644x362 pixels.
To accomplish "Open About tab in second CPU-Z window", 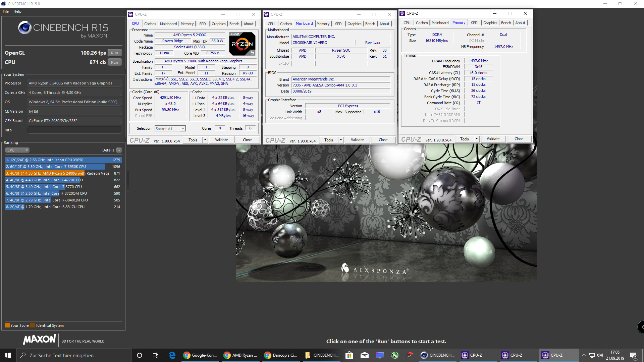I will [x=384, y=24].
